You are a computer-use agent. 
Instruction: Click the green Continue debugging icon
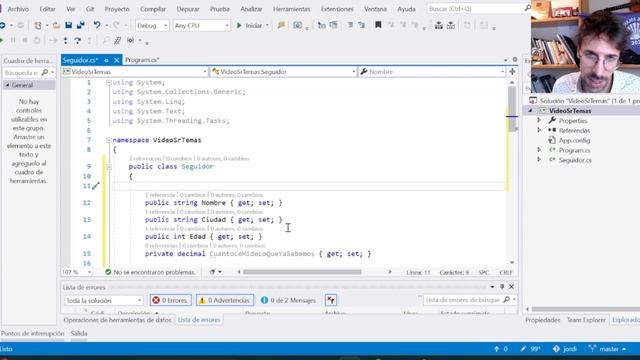tap(2, 40)
